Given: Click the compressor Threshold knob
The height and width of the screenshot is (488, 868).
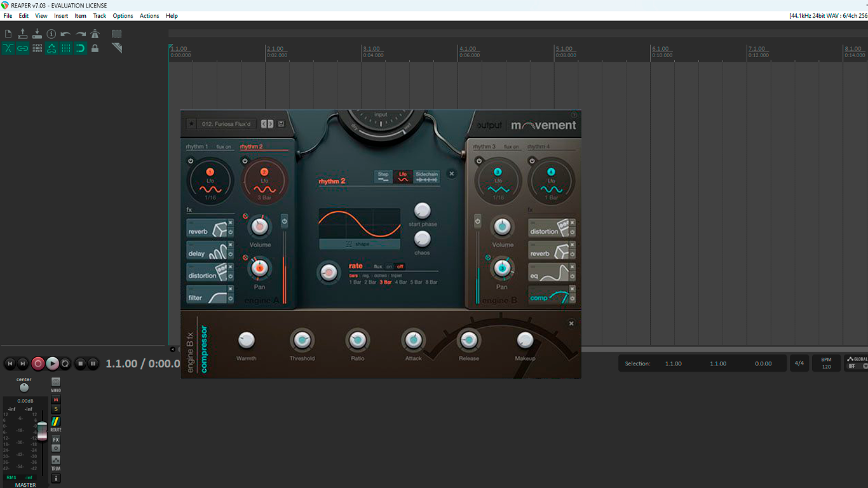Looking at the screenshot, I should 302,341.
